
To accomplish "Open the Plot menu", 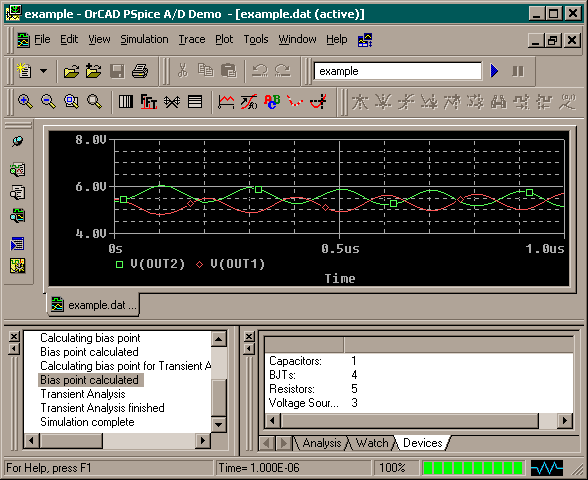I will [224, 39].
